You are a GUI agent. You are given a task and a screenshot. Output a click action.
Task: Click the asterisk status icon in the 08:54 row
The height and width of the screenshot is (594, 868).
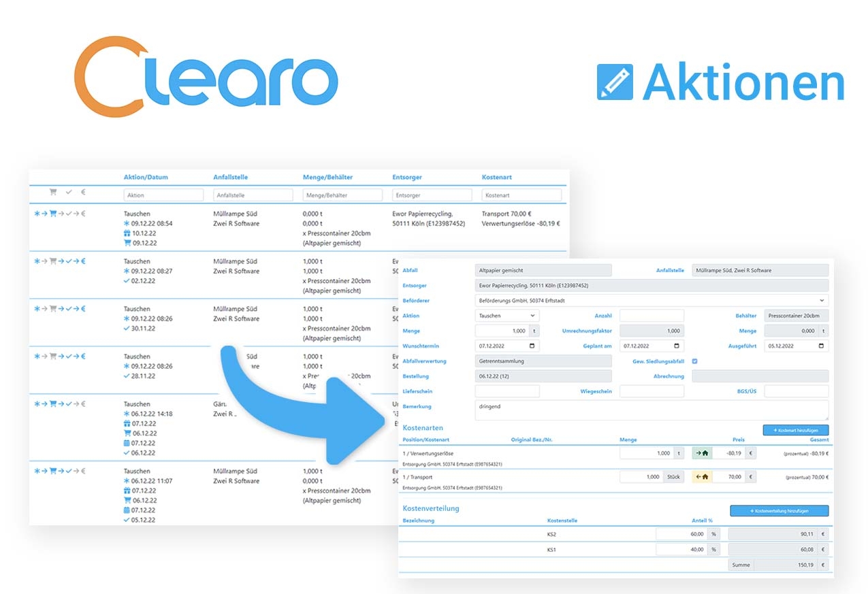coord(37,214)
